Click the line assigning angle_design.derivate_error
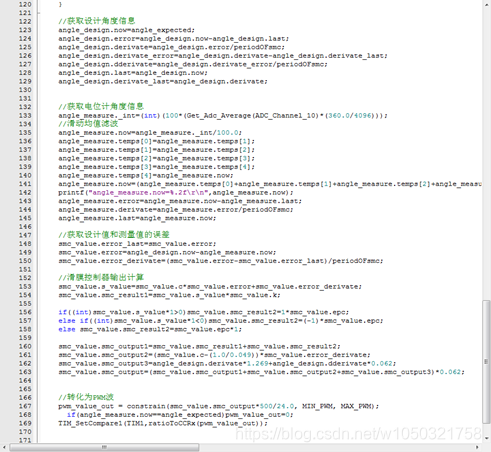This screenshot has width=491, height=452. (223, 56)
